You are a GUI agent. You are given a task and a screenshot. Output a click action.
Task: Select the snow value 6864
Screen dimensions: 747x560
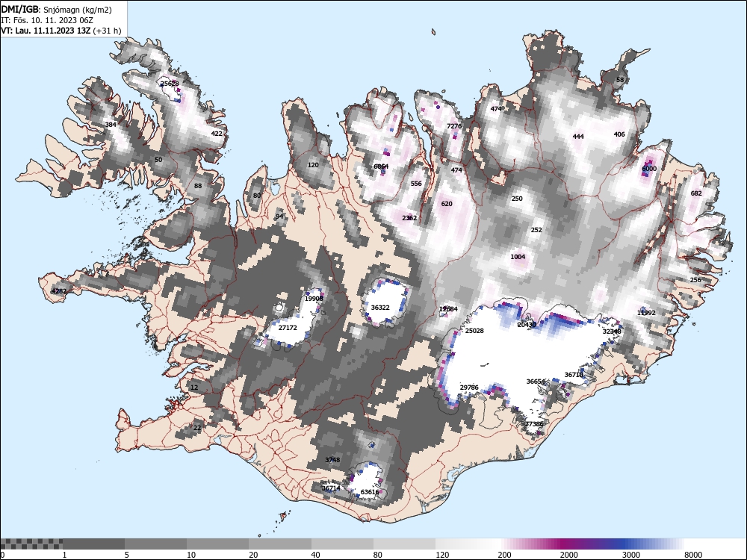(x=381, y=167)
